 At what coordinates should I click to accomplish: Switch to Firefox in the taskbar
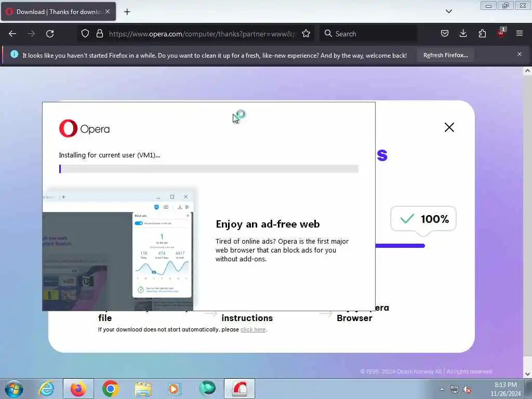pos(78,389)
